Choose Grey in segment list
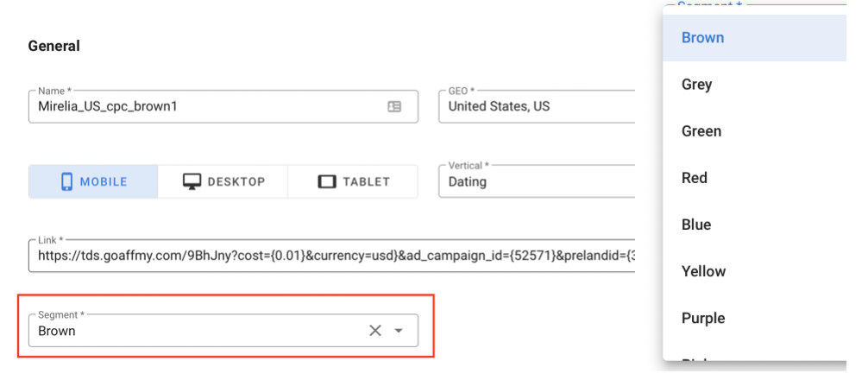The width and height of the screenshot is (868, 380). pyautogui.click(x=754, y=85)
